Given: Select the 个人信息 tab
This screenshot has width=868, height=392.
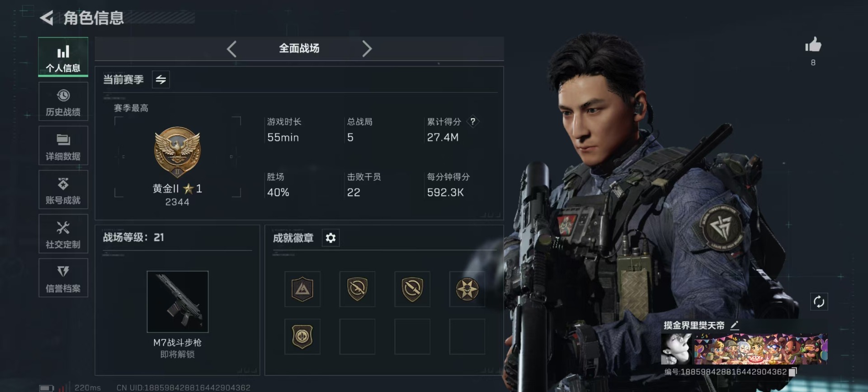Looking at the screenshot, I should tap(63, 57).
